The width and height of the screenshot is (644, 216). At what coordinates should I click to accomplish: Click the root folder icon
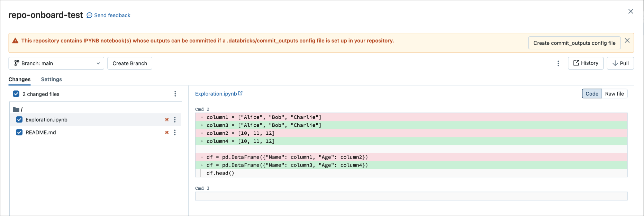point(16,109)
